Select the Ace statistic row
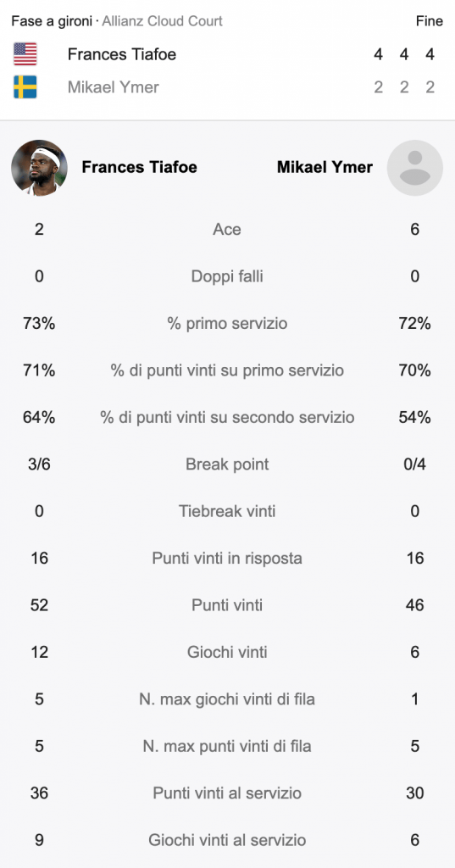The width and height of the screenshot is (455, 868). [227, 229]
